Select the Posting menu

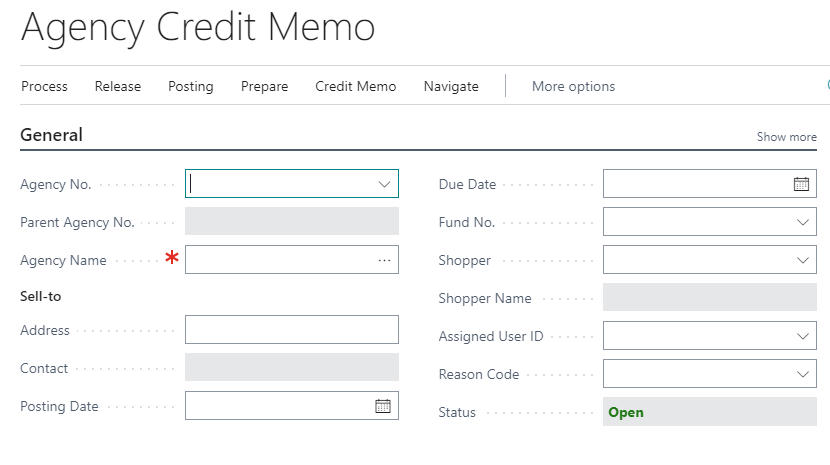(x=190, y=87)
